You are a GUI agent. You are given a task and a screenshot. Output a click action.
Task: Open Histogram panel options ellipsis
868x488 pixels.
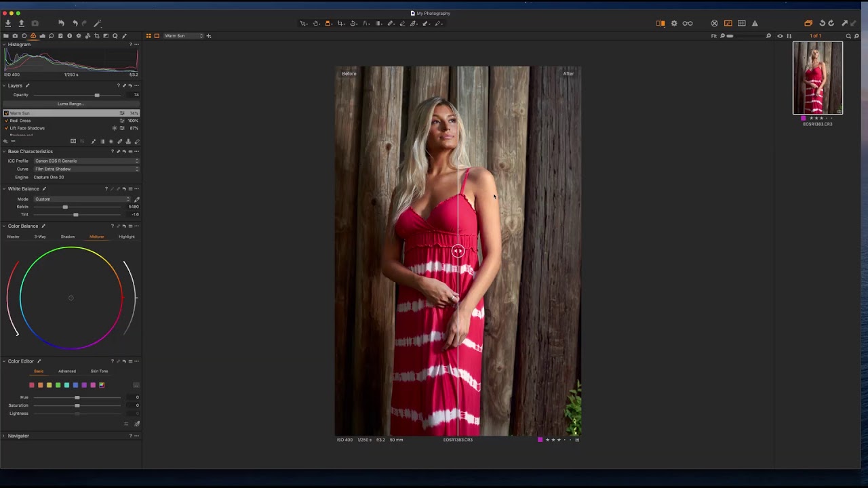(137, 44)
